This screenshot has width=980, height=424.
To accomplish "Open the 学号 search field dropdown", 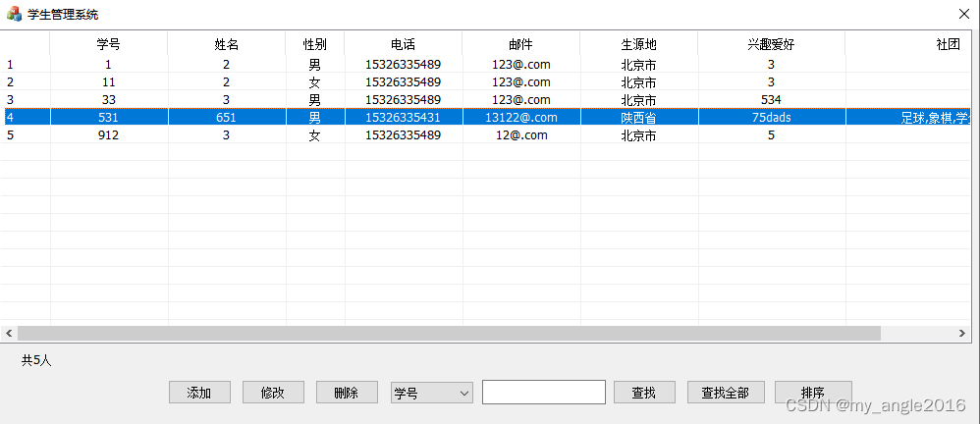I will [x=432, y=393].
